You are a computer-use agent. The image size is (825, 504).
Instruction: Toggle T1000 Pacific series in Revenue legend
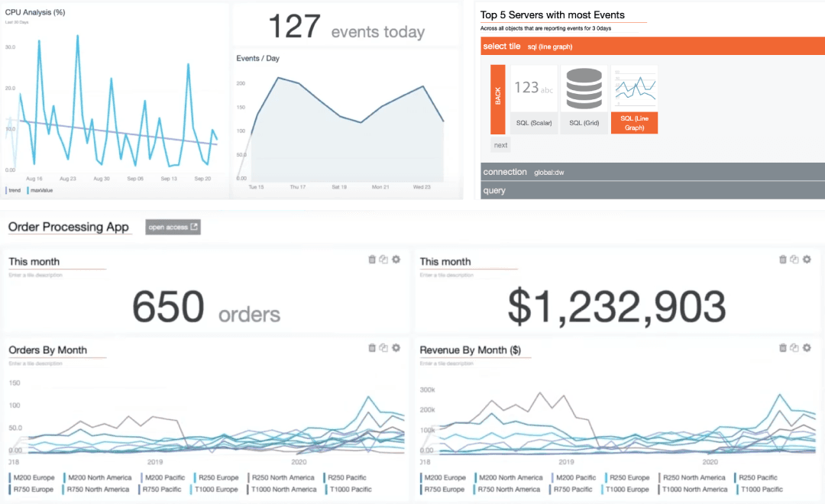coord(761,489)
